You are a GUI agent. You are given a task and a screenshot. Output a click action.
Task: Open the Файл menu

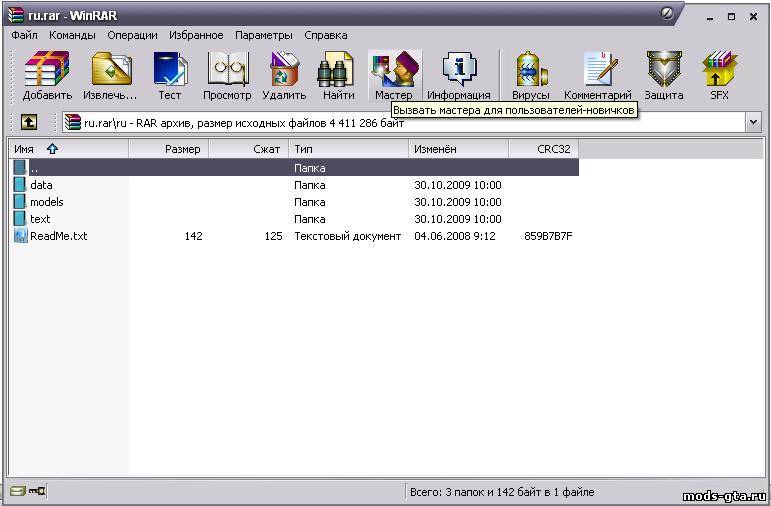pyautogui.click(x=24, y=35)
